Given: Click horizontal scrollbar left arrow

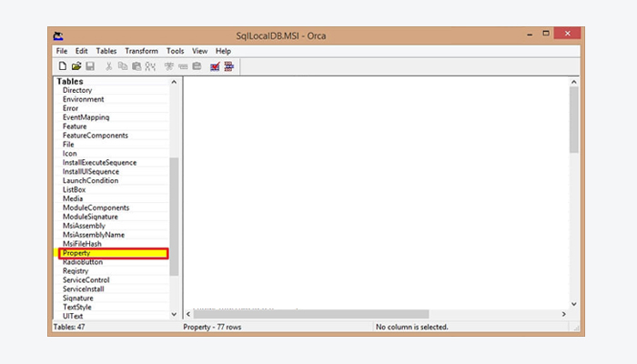Looking at the screenshot, I should tap(188, 314).
